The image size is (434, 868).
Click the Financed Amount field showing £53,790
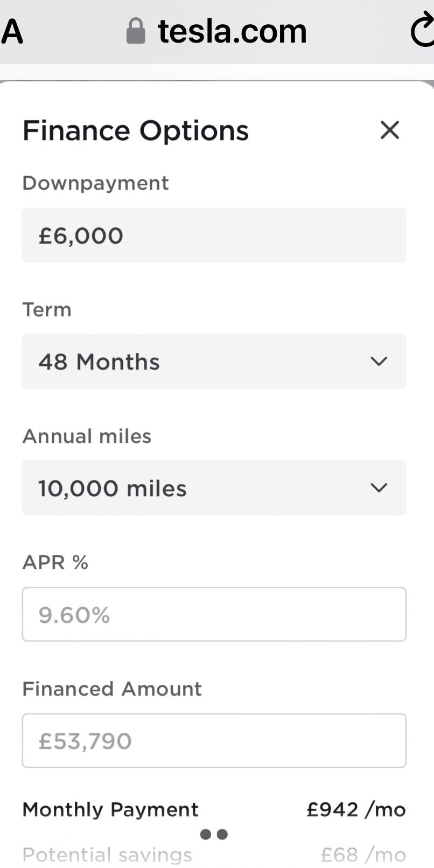tap(214, 741)
